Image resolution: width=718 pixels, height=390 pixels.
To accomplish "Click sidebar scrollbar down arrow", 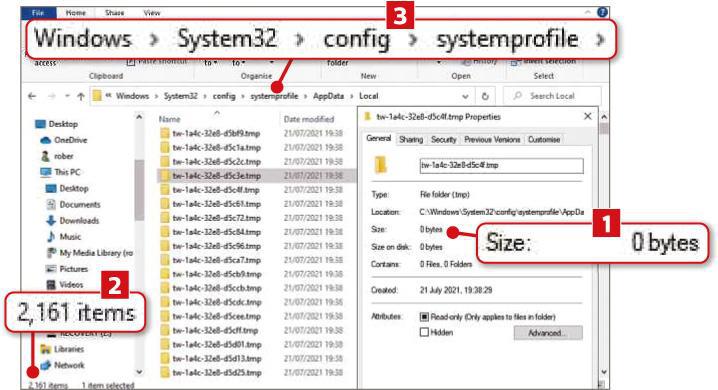I will [139, 372].
